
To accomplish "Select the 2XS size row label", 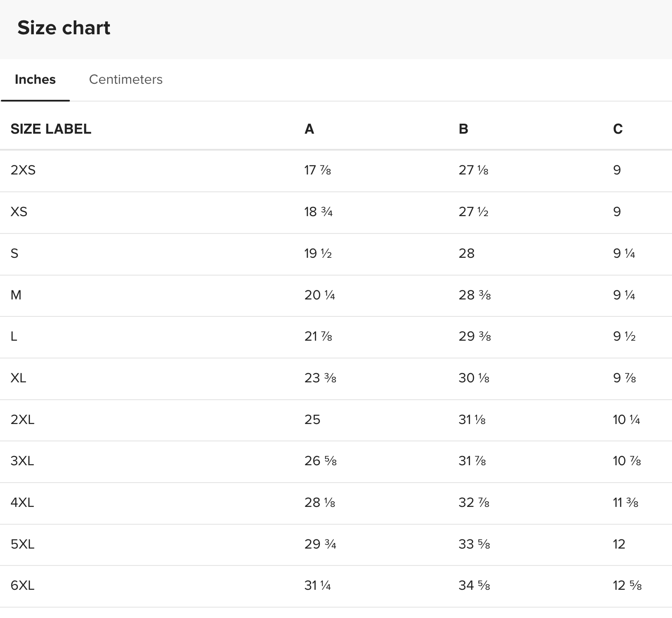I will pyautogui.click(x=23, y=170).
